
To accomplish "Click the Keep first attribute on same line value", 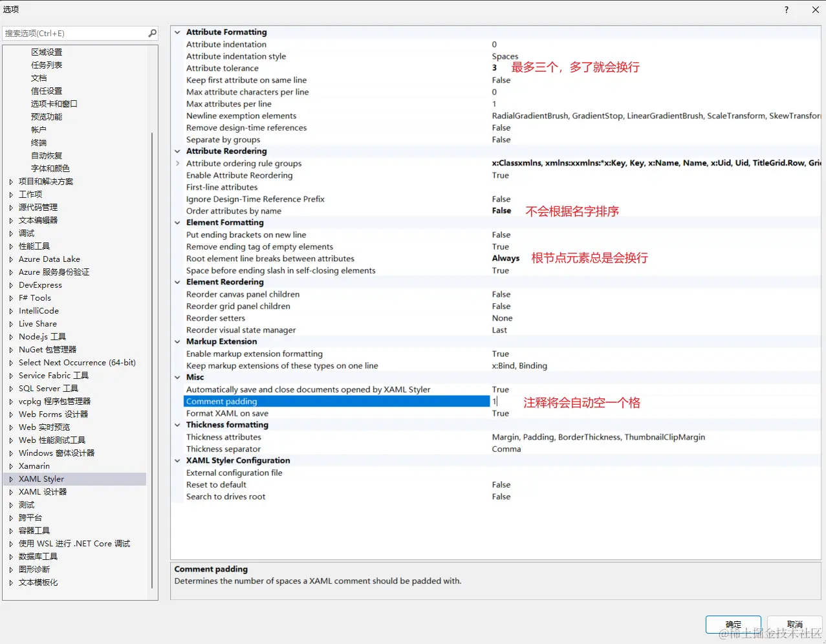I will click(501, 80).
